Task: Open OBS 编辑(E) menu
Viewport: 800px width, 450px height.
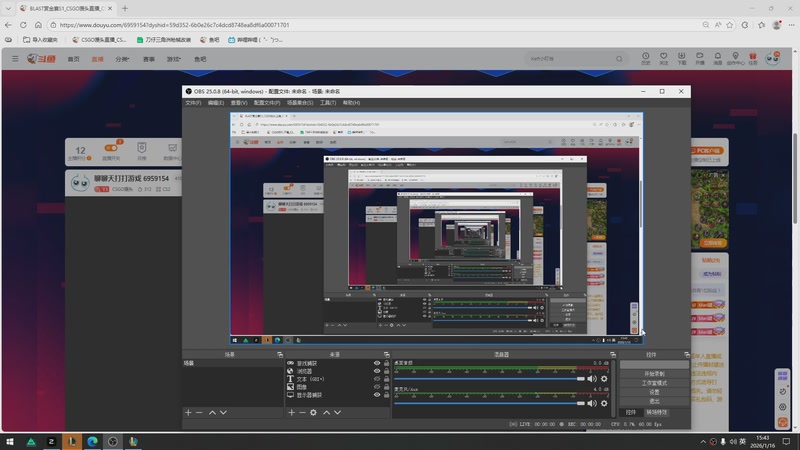Action: point(216,103)
